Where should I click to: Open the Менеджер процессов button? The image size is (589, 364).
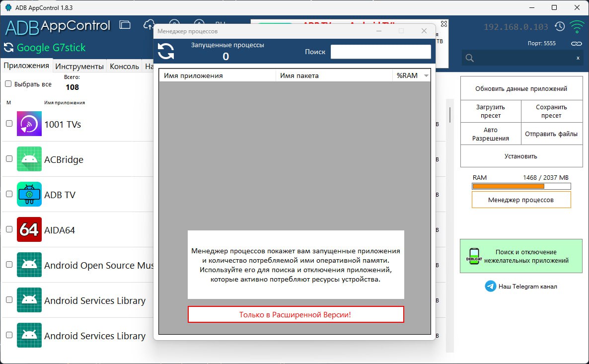521,200
